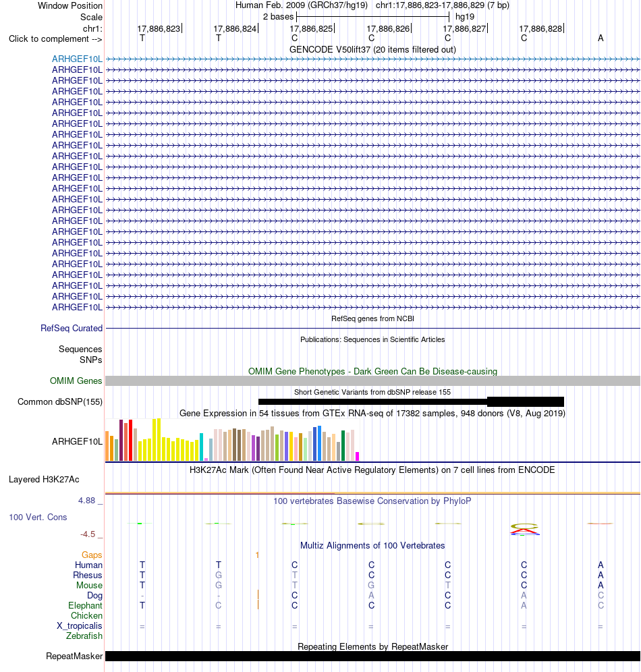The image size is (641, 672).
Task: Open 'Basewise Conservation by PhyloP' track title
Action: [x=372, y=501]
